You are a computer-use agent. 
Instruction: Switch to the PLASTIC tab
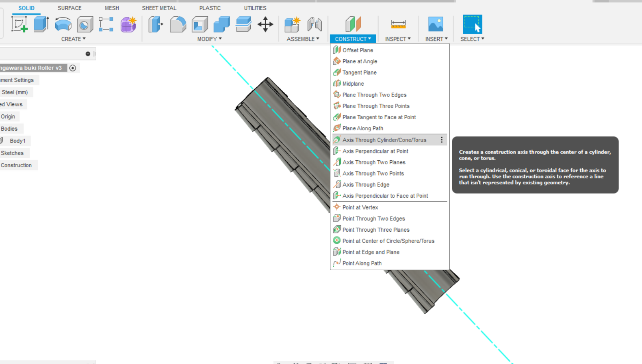pos(210,8)
